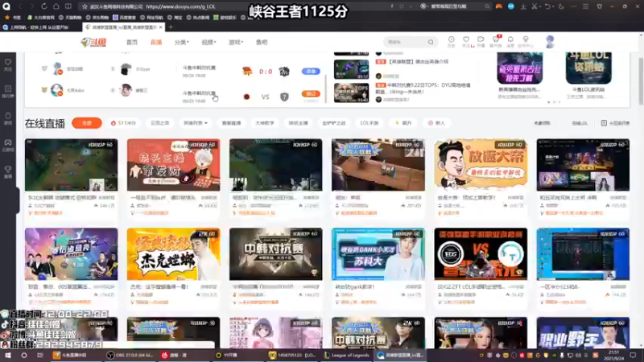The image size is (644, 362).
Task: Open the 杰克螳螂 stream thumbnail
Action: click(173, 254)
